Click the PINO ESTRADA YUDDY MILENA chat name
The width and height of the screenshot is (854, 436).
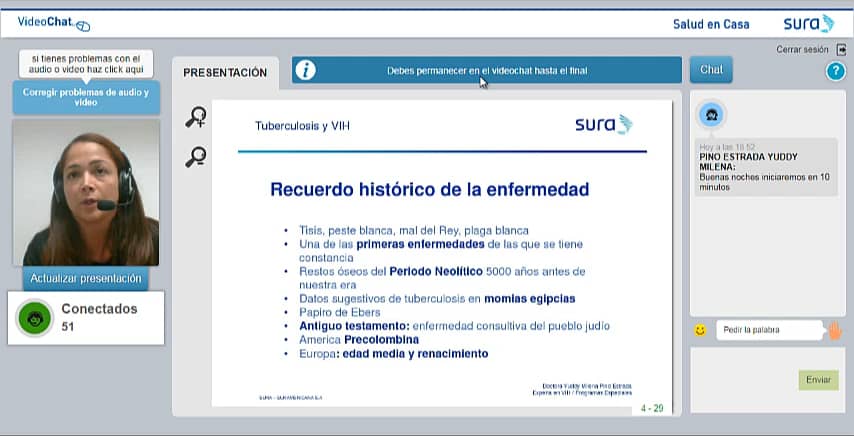(x=748, y=162)
